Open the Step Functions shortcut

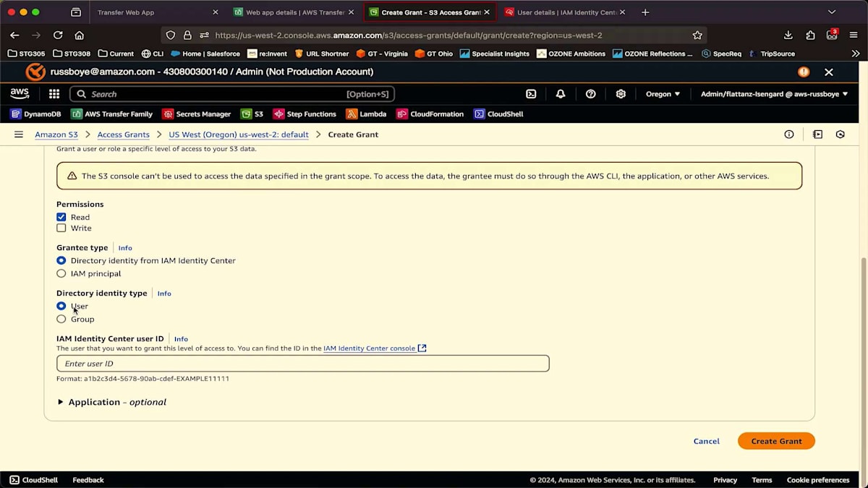[x=305, y=114]
